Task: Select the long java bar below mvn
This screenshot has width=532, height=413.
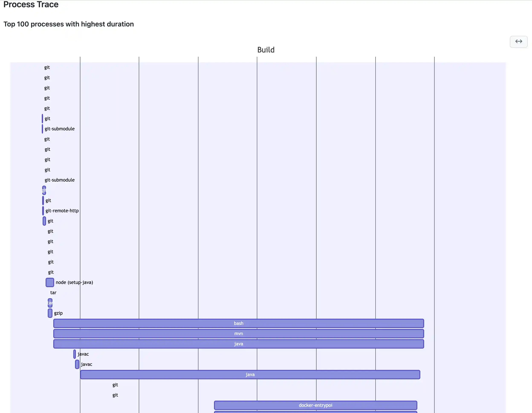Action: pyautogui.click(x=238, y=344)
